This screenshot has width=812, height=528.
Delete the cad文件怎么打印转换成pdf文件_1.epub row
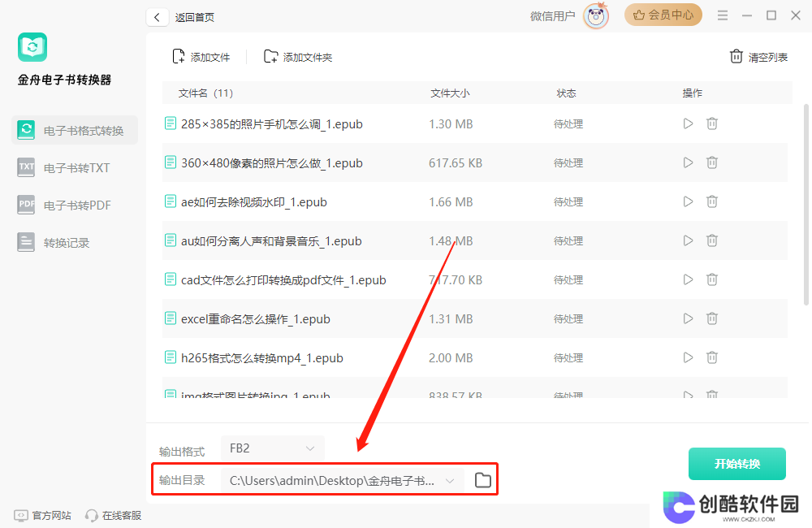pos(712,279)
